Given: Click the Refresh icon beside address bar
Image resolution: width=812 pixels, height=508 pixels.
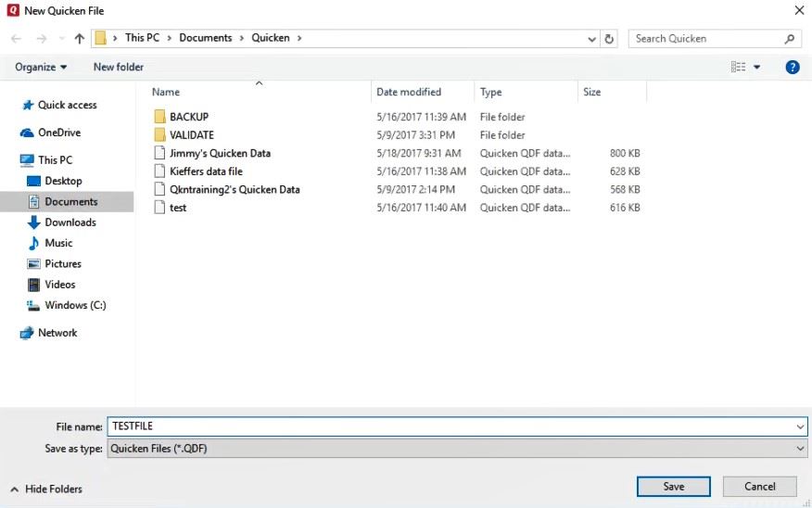Looking at the screenshot, I should (609, 39).
